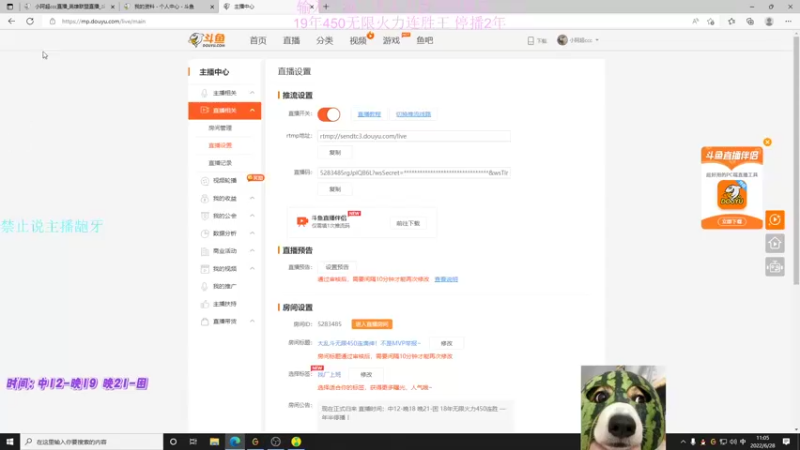Screen dimensions: 800x450
Task: Expand 我的收益 sidebar chevron
Action: [252, 198]
